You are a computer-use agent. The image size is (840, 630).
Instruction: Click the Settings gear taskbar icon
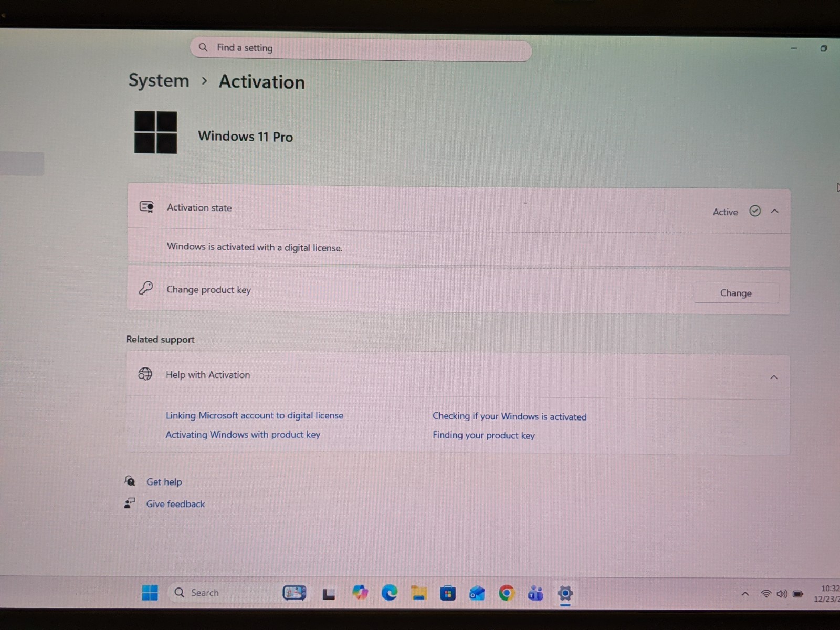565,594
